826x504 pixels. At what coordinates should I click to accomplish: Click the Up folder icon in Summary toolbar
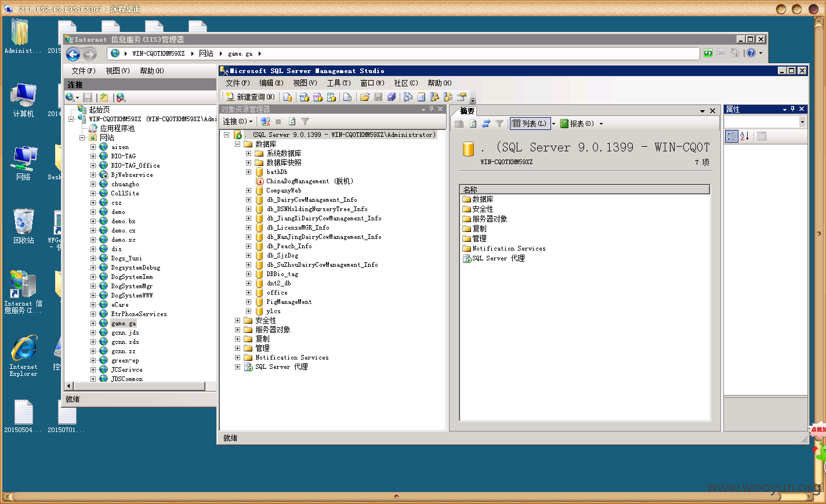pyautogui.click(x=459, y=124)
